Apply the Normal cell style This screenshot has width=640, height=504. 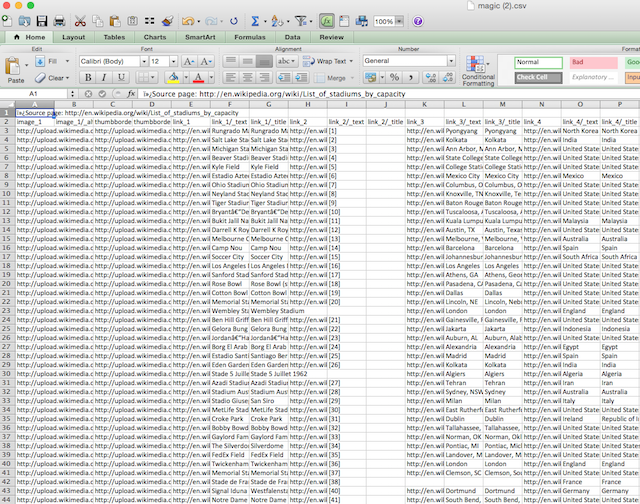(538, 62)
